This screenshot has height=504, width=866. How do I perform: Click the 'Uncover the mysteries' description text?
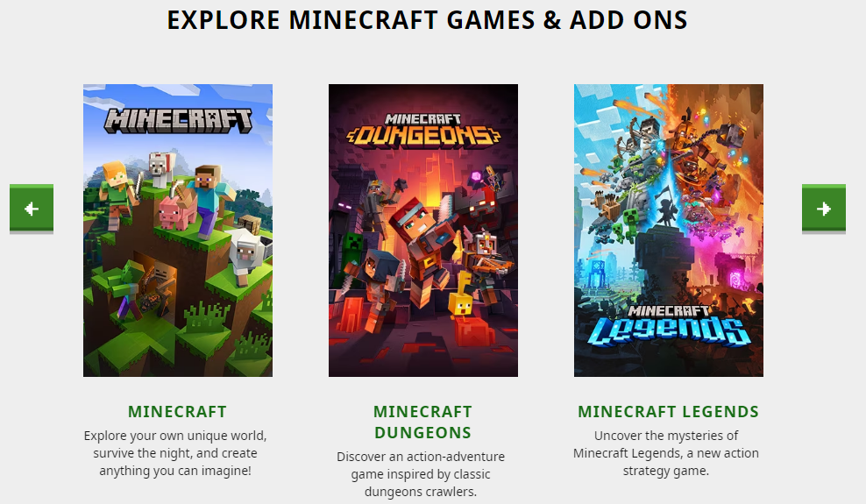(666, 453)
